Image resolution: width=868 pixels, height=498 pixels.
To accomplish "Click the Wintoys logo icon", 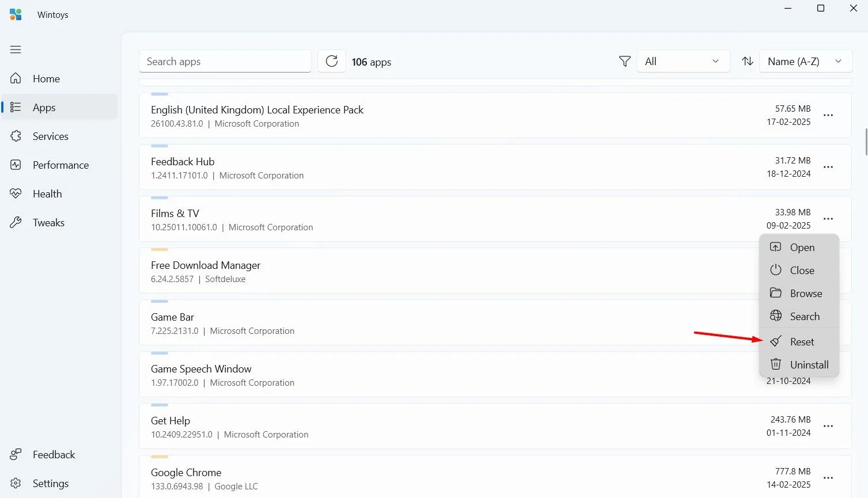I will coord(16,14).
